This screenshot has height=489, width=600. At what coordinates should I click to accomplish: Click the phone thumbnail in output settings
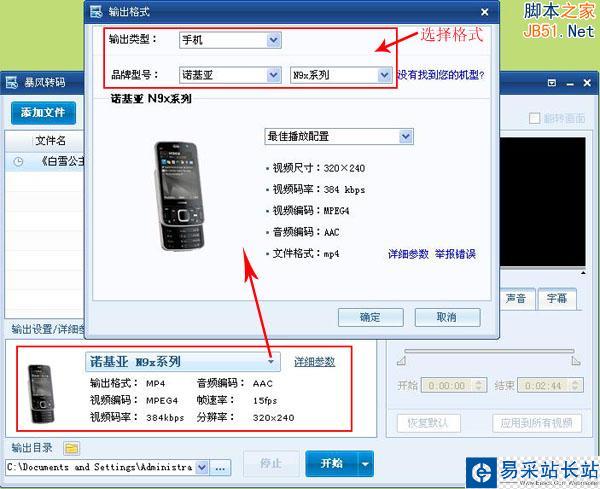41,393
